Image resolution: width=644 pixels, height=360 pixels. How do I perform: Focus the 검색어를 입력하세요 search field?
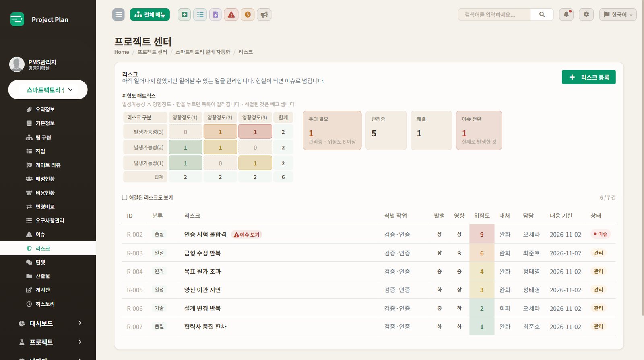click(494, 14)
